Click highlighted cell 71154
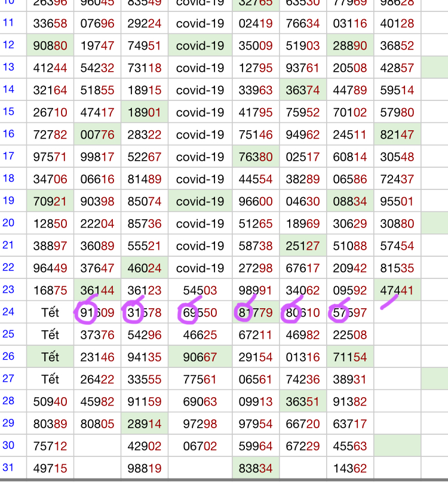Image resolution: width=448 pixels, height=488 pixels. (x=350, y=357)
